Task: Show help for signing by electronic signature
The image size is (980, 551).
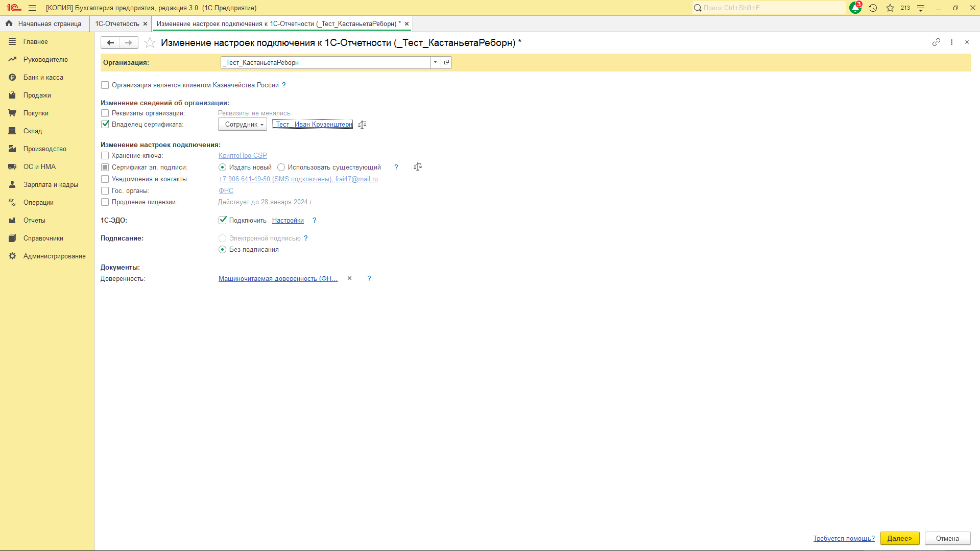Action: 306,238
